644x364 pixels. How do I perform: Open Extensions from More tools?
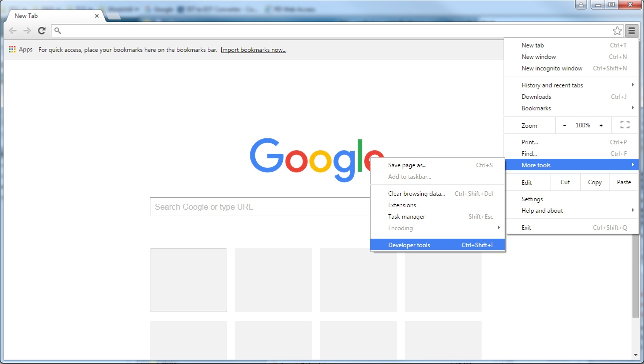(438, 205)
